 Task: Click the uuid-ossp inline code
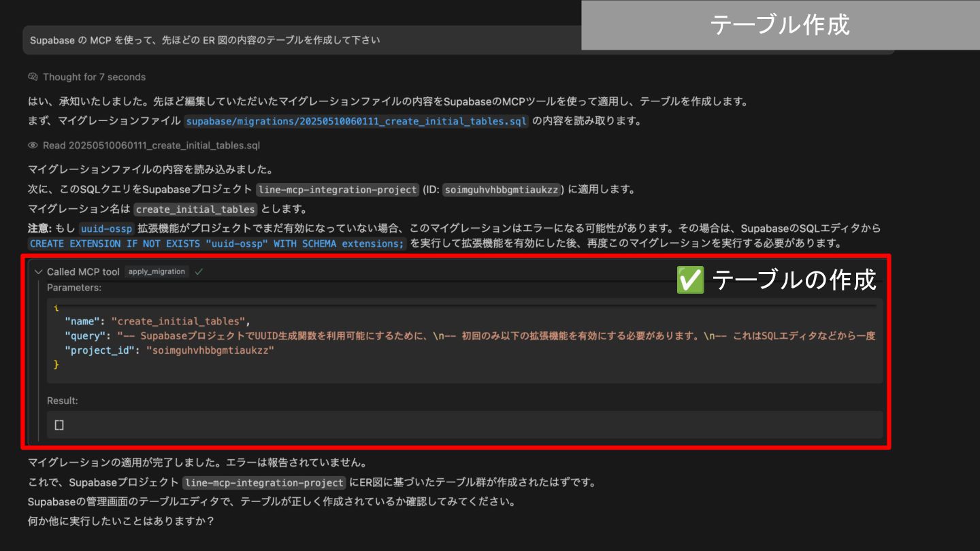[106, 229]
